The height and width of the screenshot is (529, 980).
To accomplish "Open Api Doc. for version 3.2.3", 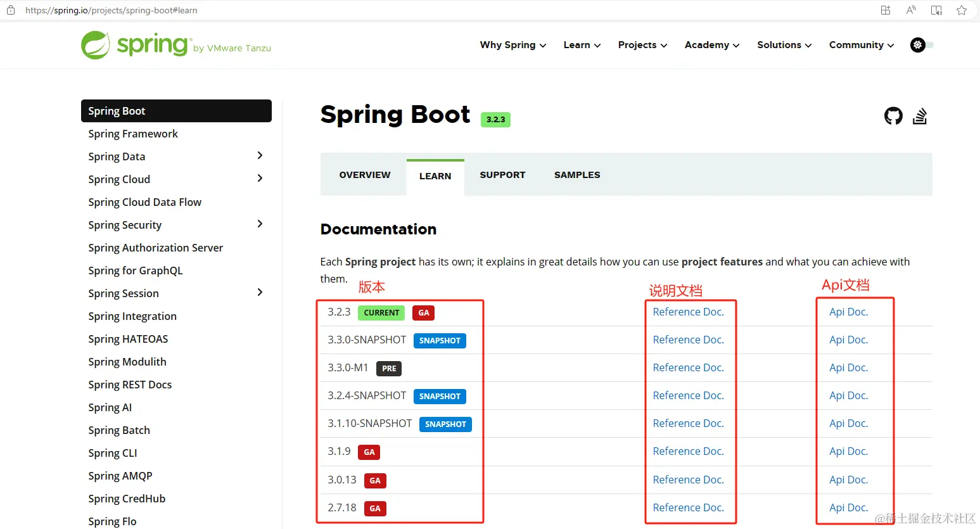I will [848, 312].
